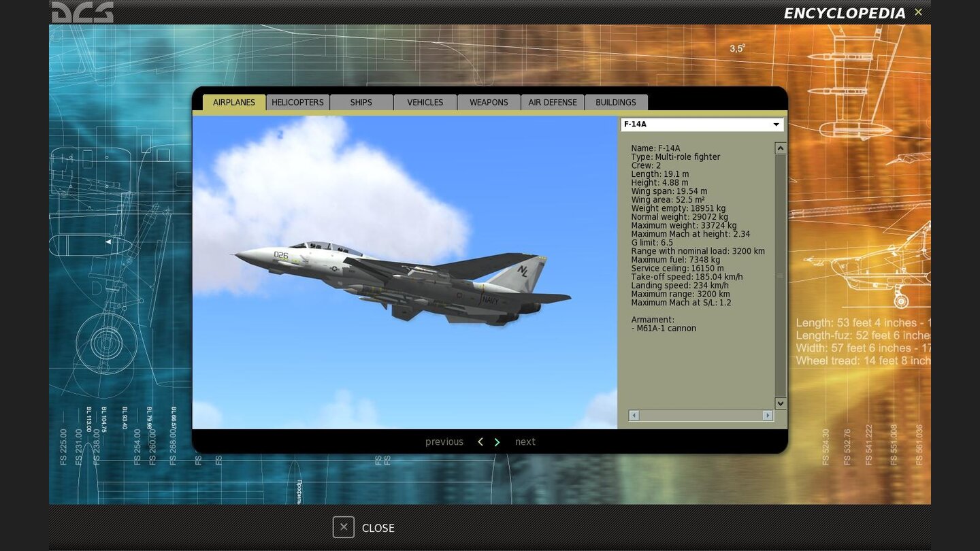
Task: Show the BUILDINGS tab
Action: [x=616, y=102]
